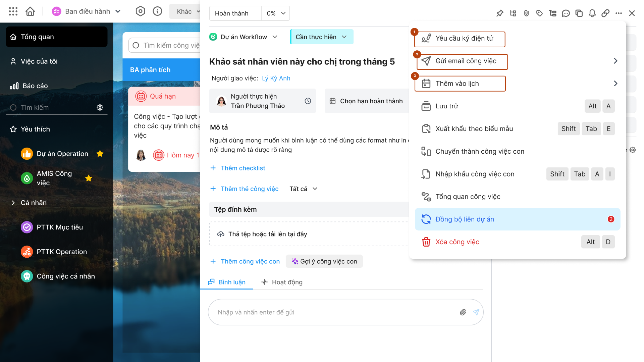The image size is (644, 362).
Task: Pin this task with the pin icon
Action: click(500, 13)
